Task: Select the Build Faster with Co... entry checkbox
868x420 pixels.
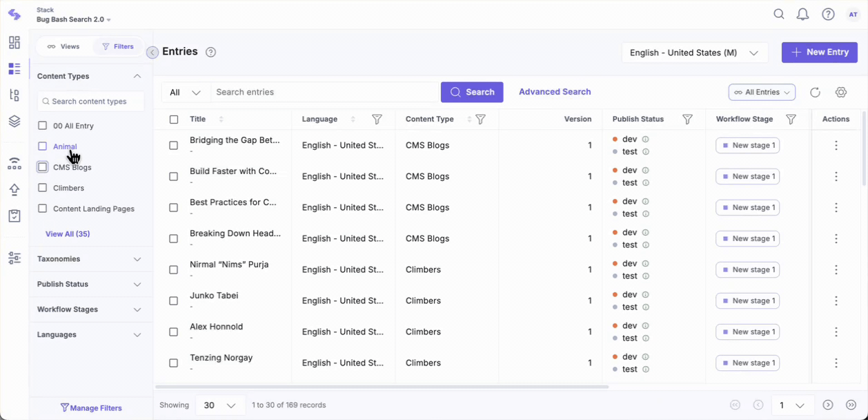Action: [174, 177]
